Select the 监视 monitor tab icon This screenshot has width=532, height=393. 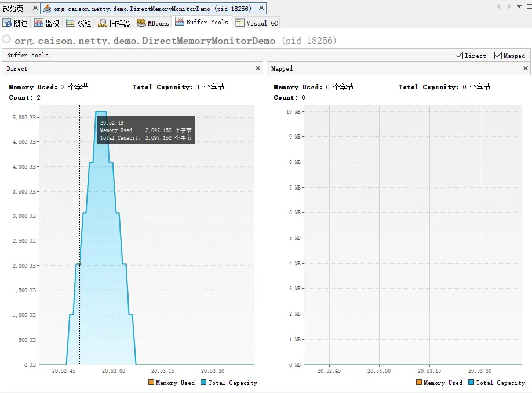pyautogui.click(x=39, y=23)
